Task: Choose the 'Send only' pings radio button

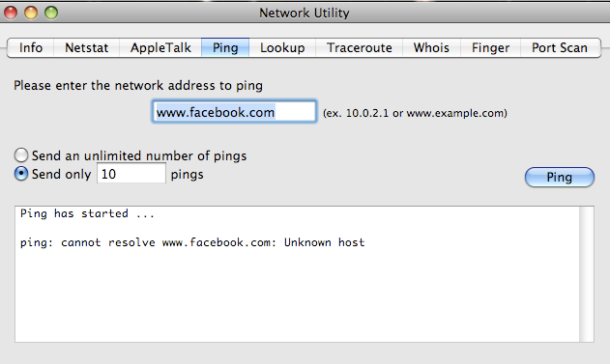Action: (x=21, y=174)
